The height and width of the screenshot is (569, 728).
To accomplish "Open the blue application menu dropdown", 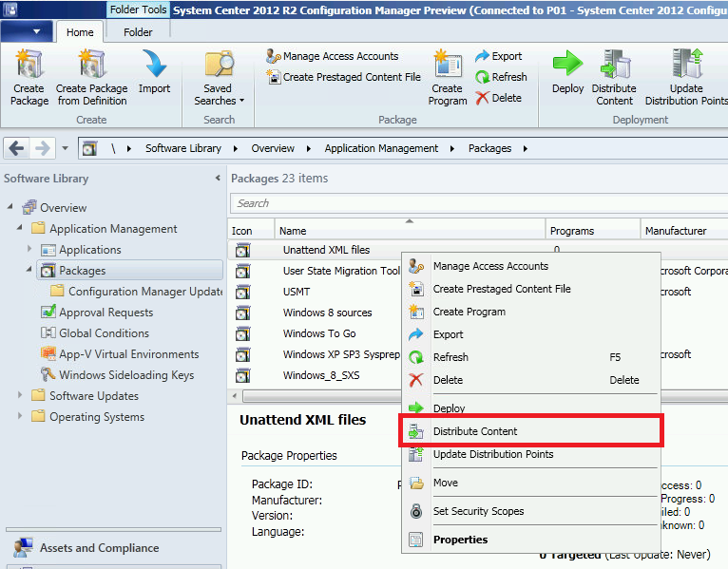I will (28, 32).
